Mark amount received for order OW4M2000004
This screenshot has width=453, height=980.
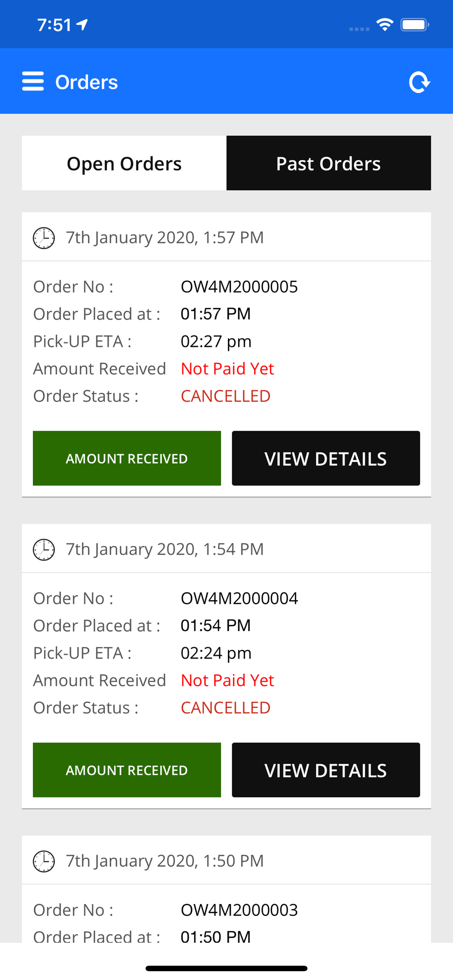(x=126, y=770)
